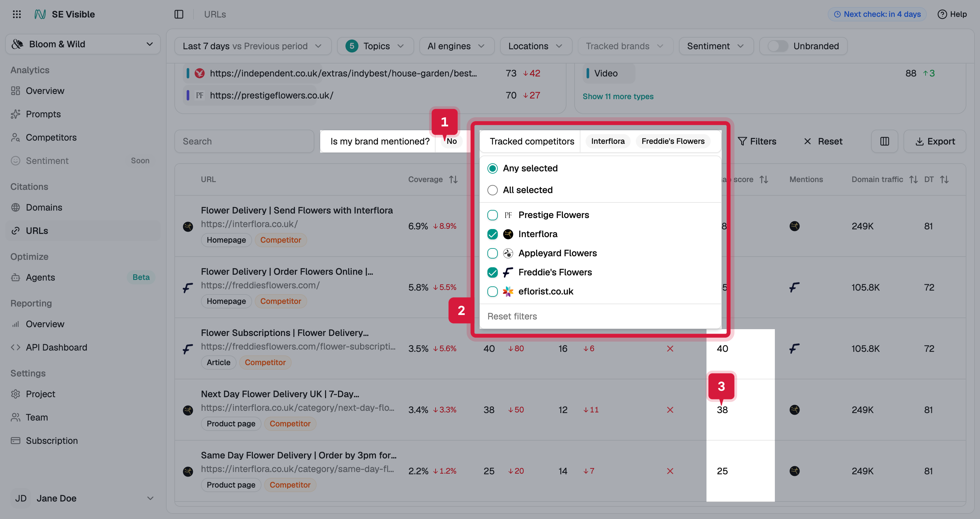Viewport: 980px width, 519px height.
Task: Click the Filters funnel icon
Action: pos(742,142)
